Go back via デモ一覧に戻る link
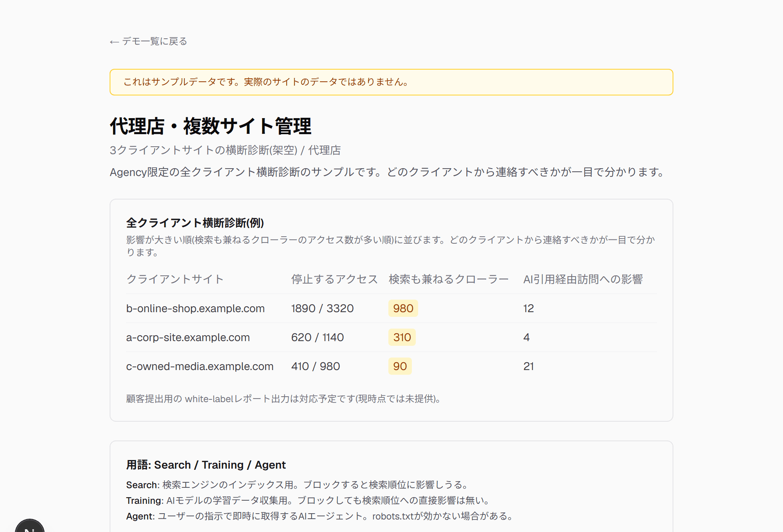783x532 pixels. [148, 41]
